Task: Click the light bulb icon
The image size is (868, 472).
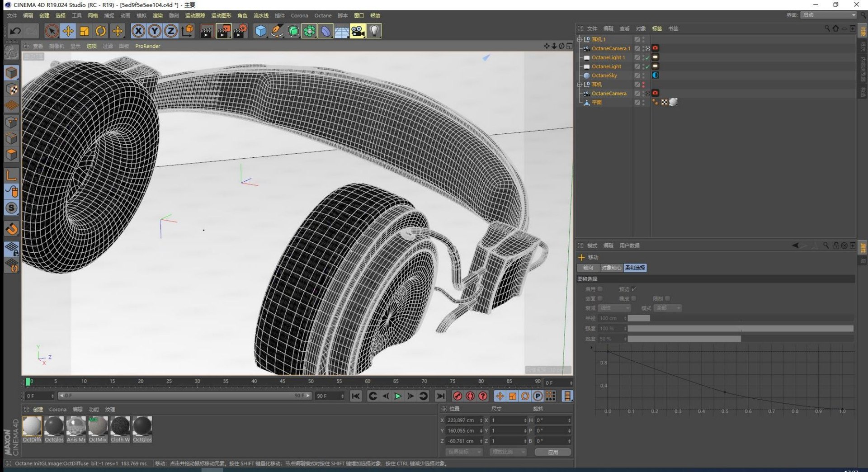Action: point(374,31)
